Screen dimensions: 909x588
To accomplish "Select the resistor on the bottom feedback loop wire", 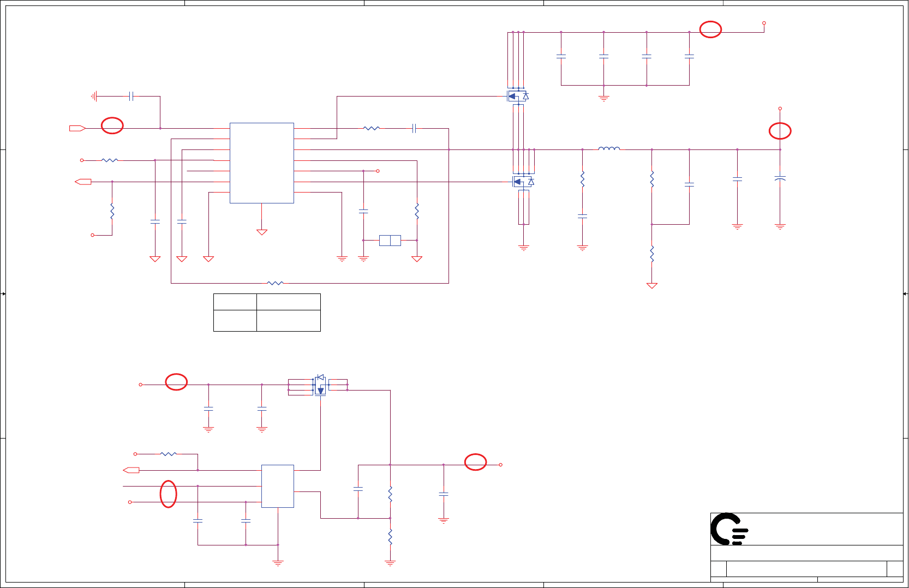I will tap(276, 283).
